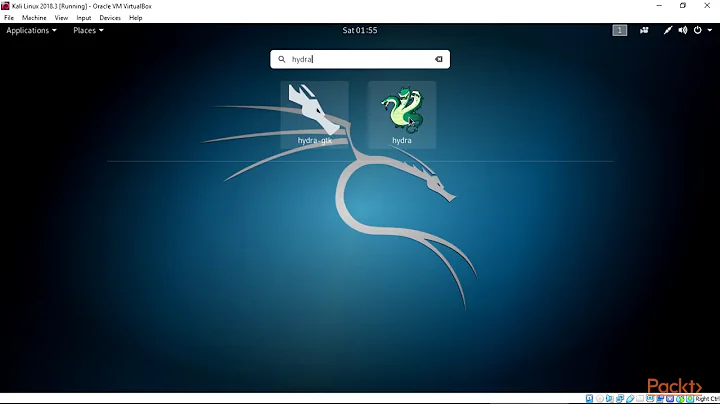Click the network adapters status icon

620,399
